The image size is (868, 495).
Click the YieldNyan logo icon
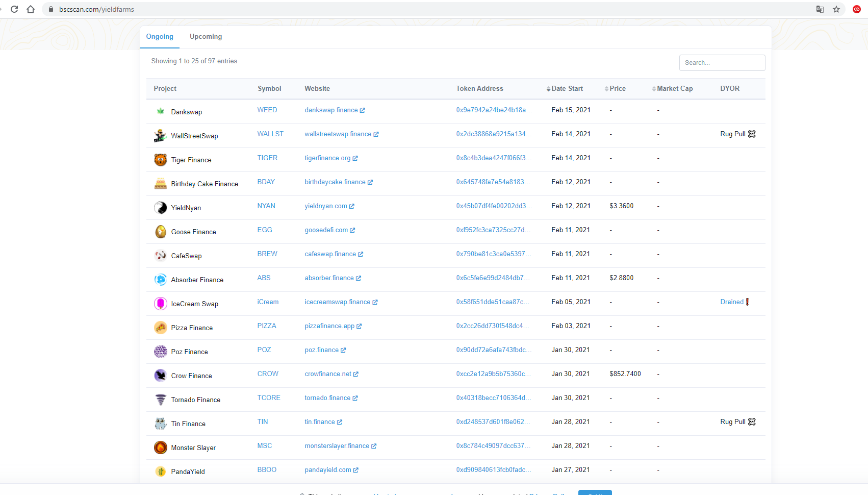[161, 208]
